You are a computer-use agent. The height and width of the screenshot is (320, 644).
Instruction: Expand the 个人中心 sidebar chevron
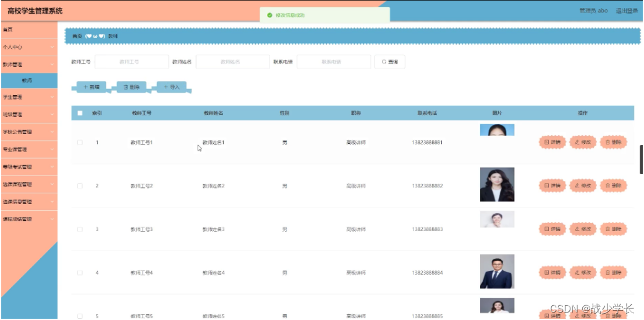[52, 47]
